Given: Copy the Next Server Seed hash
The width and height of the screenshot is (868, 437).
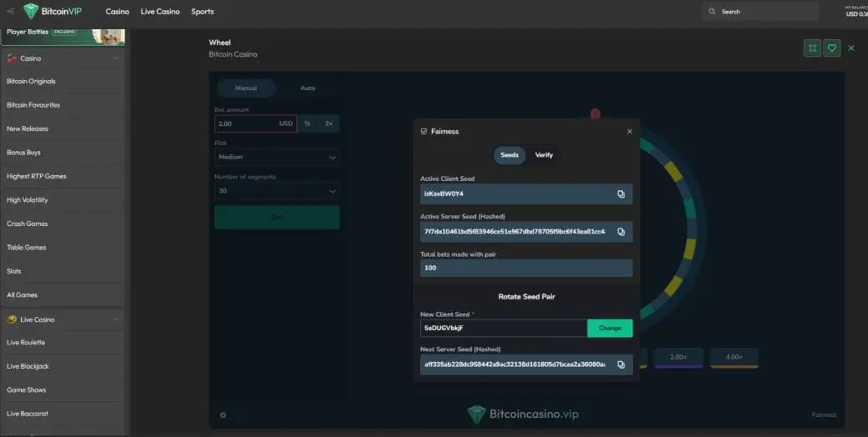Looking at the screenshot, I should pyautogui.click(x=620, y=364).
